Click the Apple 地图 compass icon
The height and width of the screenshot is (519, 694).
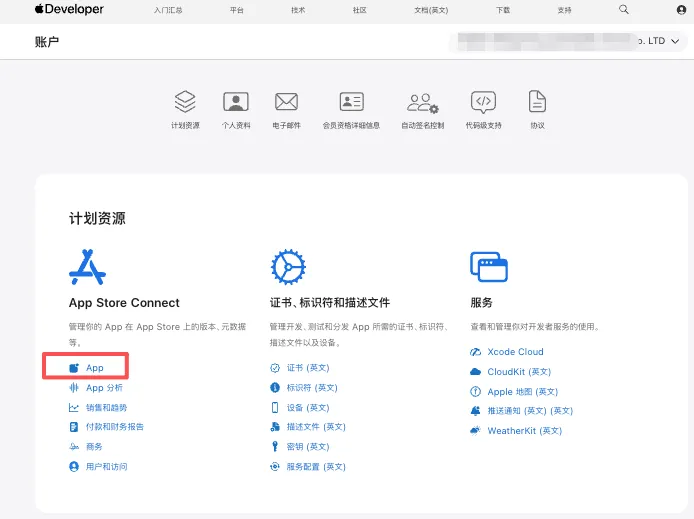click(x=475, y=392)
